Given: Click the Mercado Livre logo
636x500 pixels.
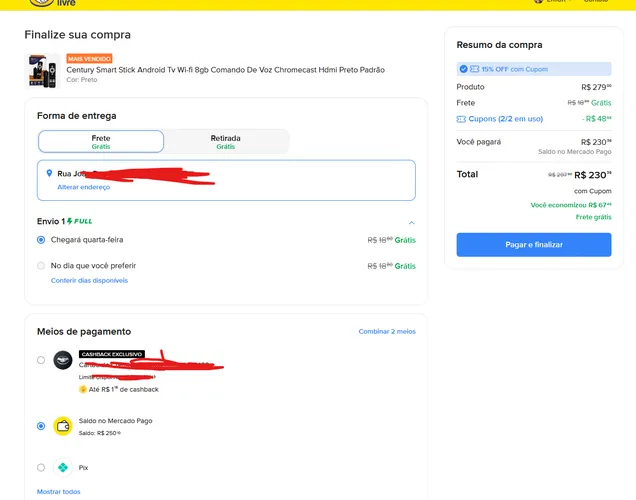Looking at the screenshot, I should click(x=53, y=3).
